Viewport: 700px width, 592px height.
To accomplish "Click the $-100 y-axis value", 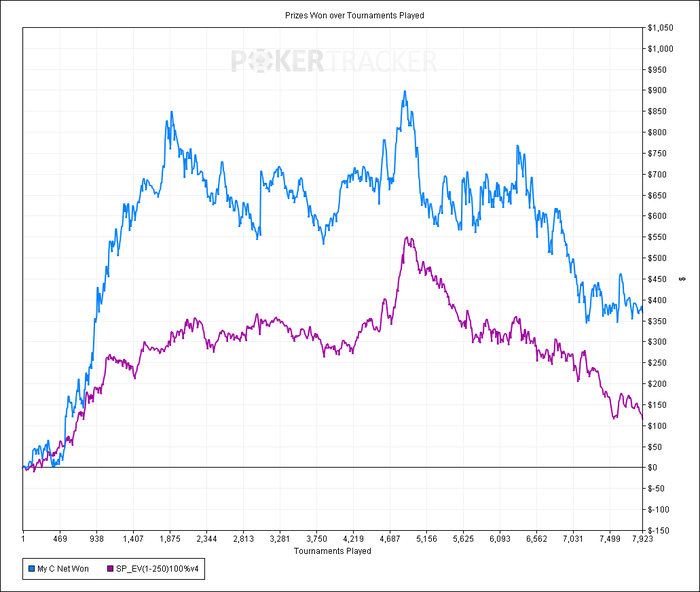I will pyautogui.click(x=658, y=509).
